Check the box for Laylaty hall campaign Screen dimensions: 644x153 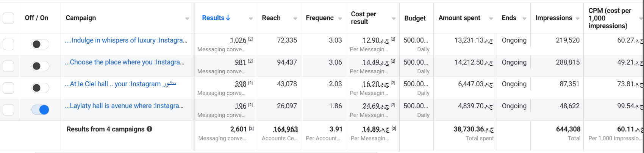(8, 110)
